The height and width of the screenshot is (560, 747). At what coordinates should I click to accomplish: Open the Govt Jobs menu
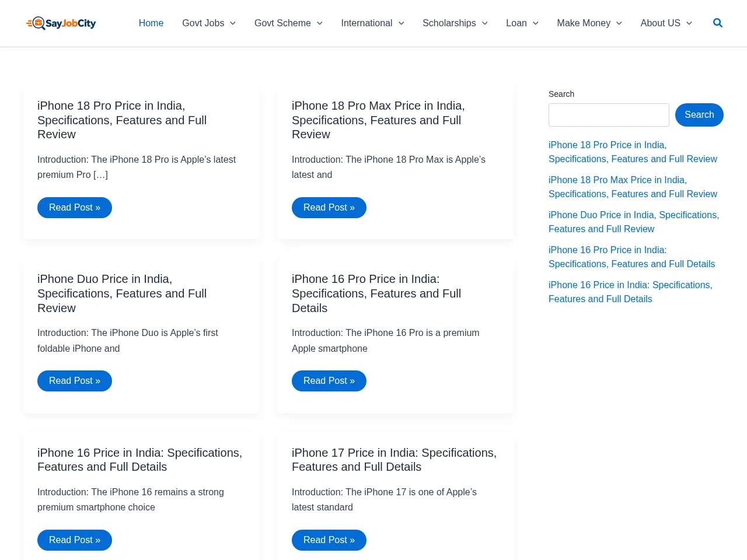coord(203,23)
